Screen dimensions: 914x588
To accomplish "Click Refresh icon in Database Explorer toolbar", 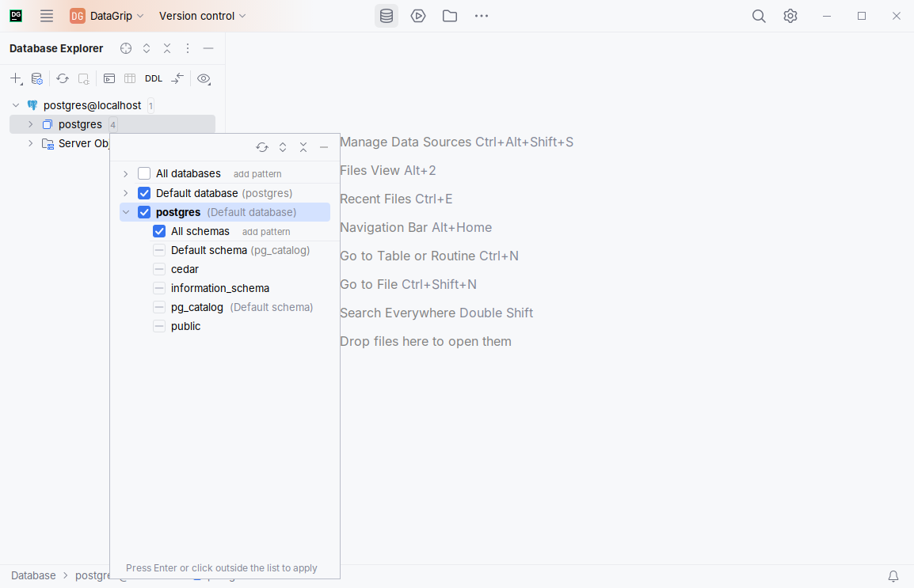I will [x=63, y=78].
